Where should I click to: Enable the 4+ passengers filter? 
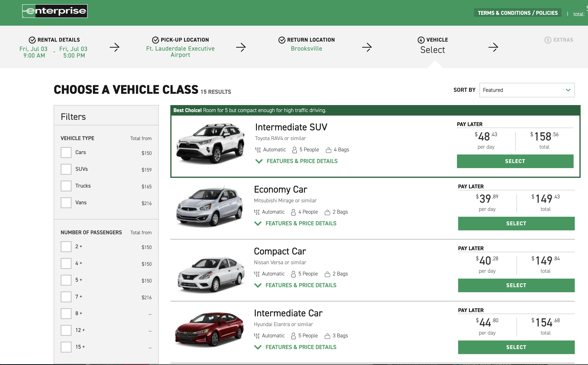66,263
